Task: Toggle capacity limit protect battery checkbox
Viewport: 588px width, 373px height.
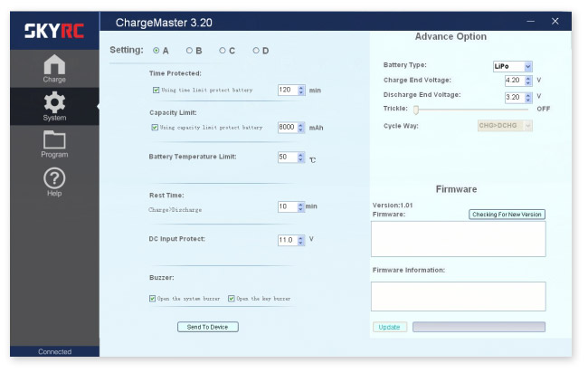Action: [x=155, y=128]
